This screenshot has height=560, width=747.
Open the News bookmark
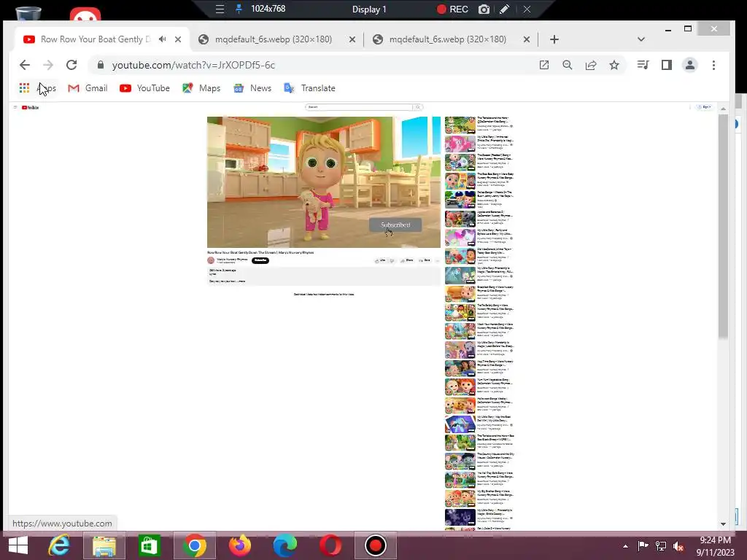coord(252,88)
